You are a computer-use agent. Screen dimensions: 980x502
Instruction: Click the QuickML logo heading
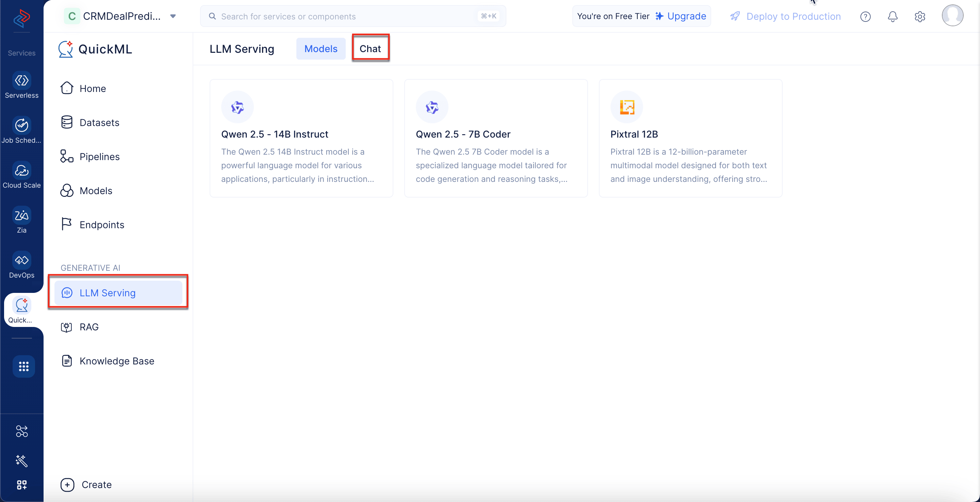point(95,49)
